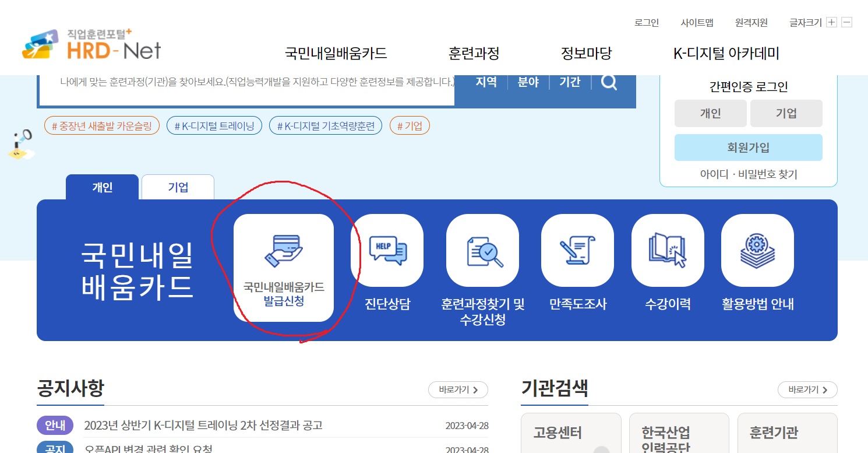Click the first notice's 2023-04-28 date
This screenshot has width=868, height=453.
point(467,426)
